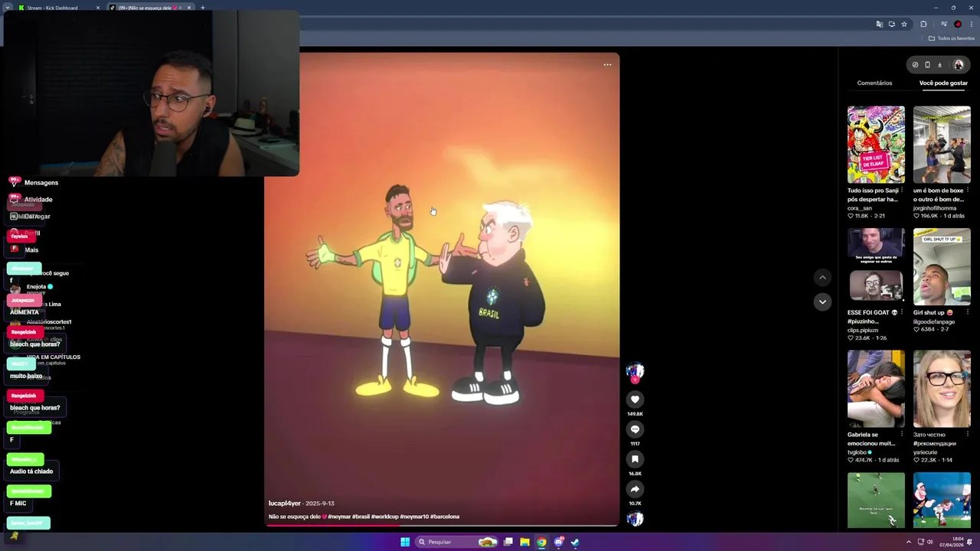The height and width of the screenshot is (551, 980).
Task: Click Chrome icon in taskbar
Action: 541,542
